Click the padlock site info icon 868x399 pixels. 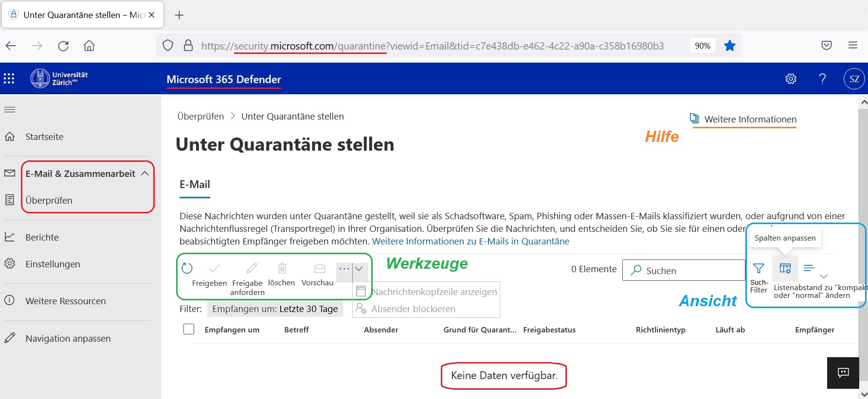click(188, 46)
